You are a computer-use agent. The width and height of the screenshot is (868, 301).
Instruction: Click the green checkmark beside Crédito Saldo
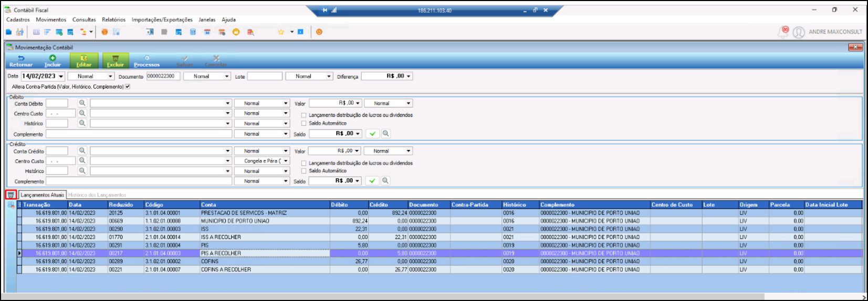tap(372, 181)
